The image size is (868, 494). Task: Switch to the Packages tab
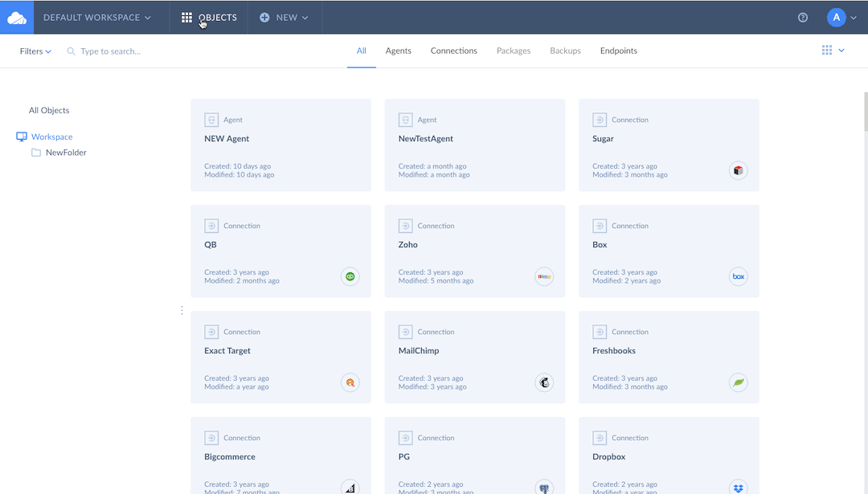(514, 51)
